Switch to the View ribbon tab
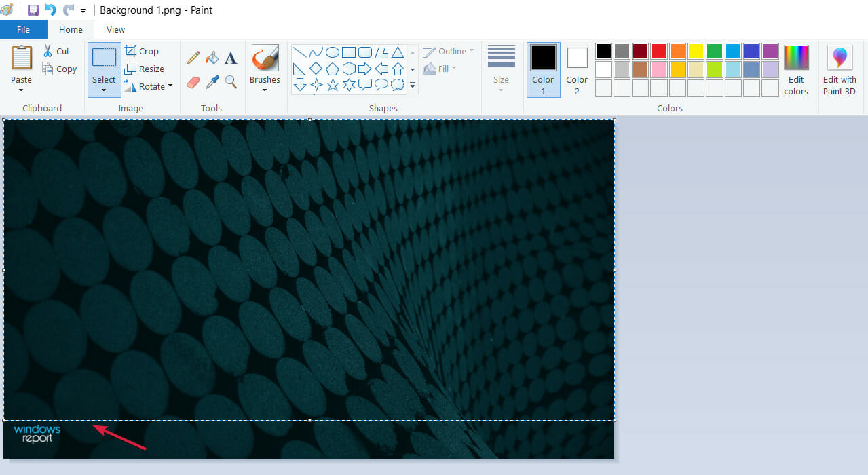The height and width of the screenshot is (475, 868). (x=116, y=29)
